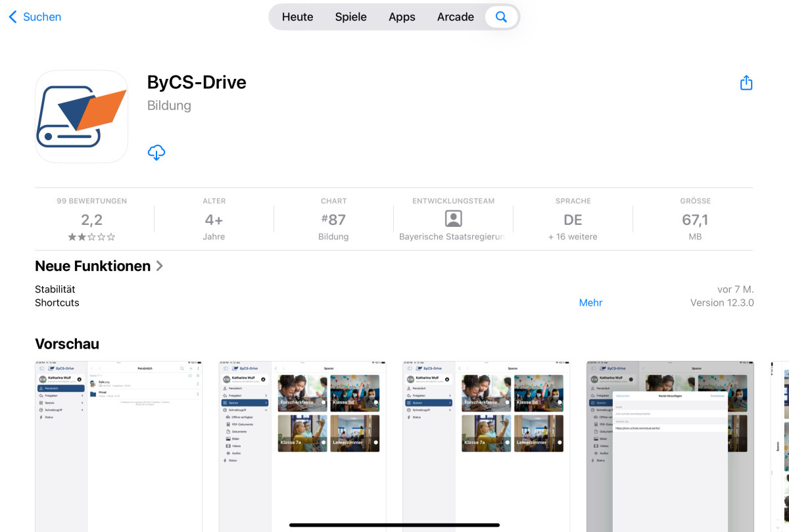This screenshot has width=789, height=532.
Task: Open the Arcade tab
Action: click(455, 17)
